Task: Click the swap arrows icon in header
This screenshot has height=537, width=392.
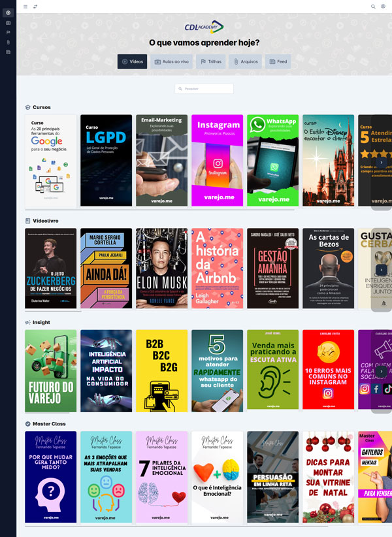Action: (x=35, y=7)
